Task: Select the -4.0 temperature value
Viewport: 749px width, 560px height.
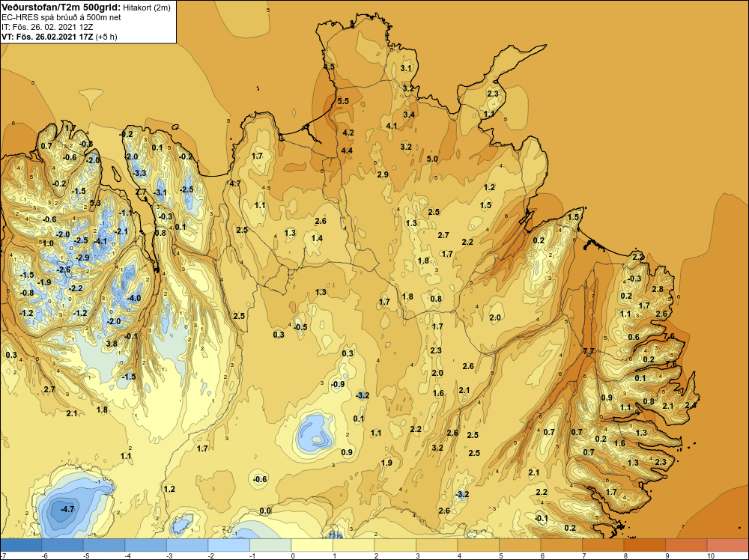Action: (134, 299)
